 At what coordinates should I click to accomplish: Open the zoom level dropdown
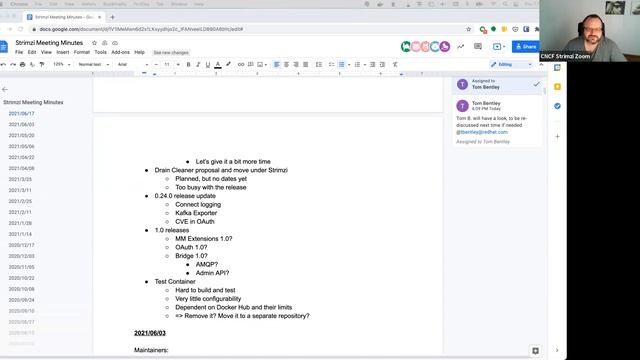[x=62, y=64]
